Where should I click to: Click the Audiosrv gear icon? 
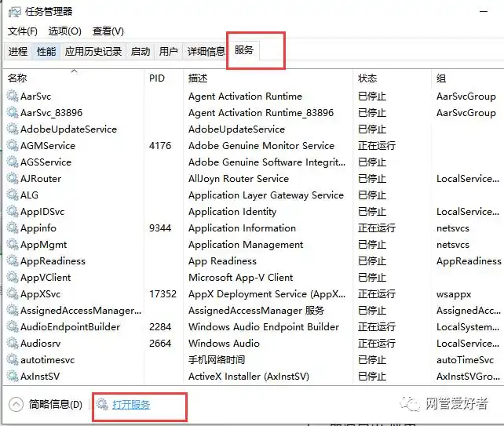coord(13,343)
